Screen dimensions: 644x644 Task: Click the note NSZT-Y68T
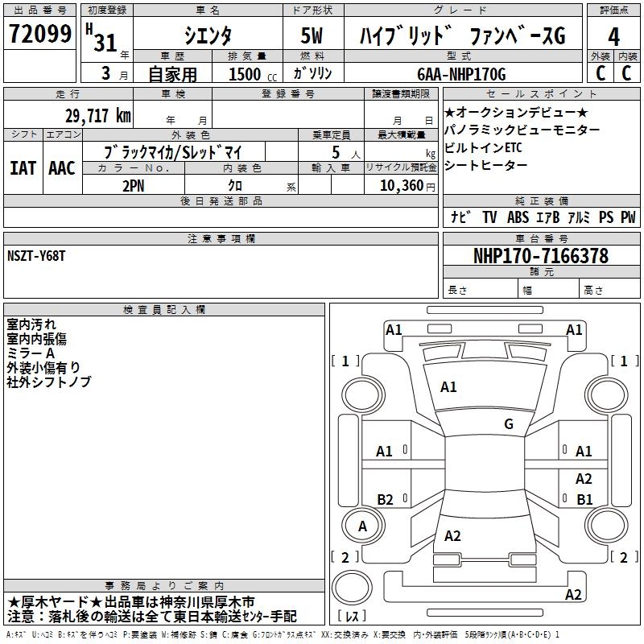36,256
